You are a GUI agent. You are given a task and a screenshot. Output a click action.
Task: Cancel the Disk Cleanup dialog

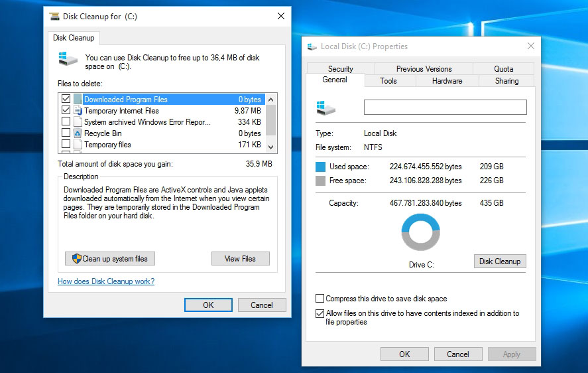[x=262, y=305]
